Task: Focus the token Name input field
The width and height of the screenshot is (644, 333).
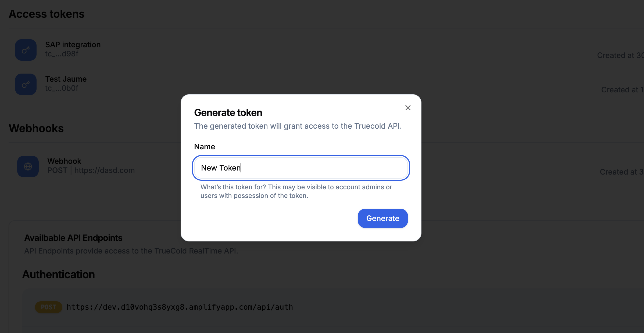Action: tap(301, 168)
